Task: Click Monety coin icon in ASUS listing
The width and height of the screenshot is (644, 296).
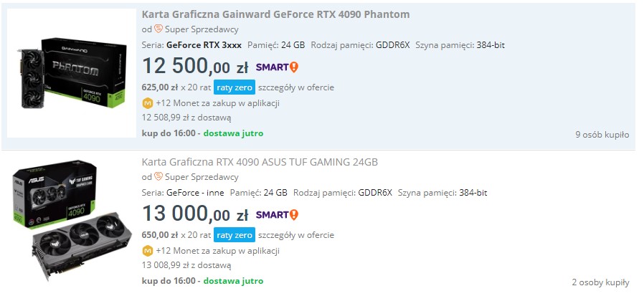Action: pyautogui.click(x=148, y=251)
